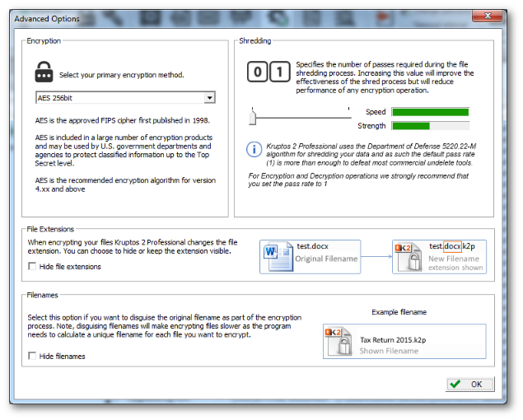Click the blue information icon
The width and height of the screenshot is (523, 420).
(254, 149)
